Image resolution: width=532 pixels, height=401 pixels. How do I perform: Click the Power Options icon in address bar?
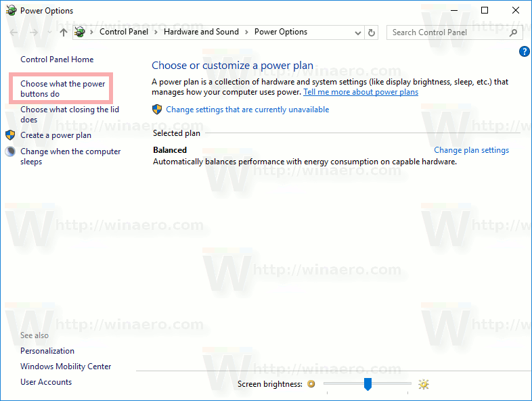(80, 32)
